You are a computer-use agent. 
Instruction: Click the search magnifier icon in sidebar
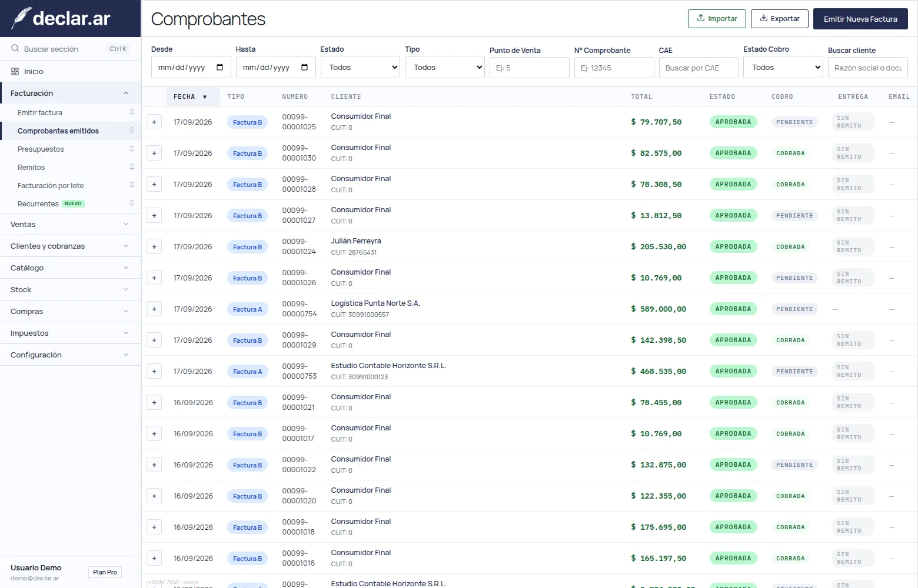click(15, 49)
